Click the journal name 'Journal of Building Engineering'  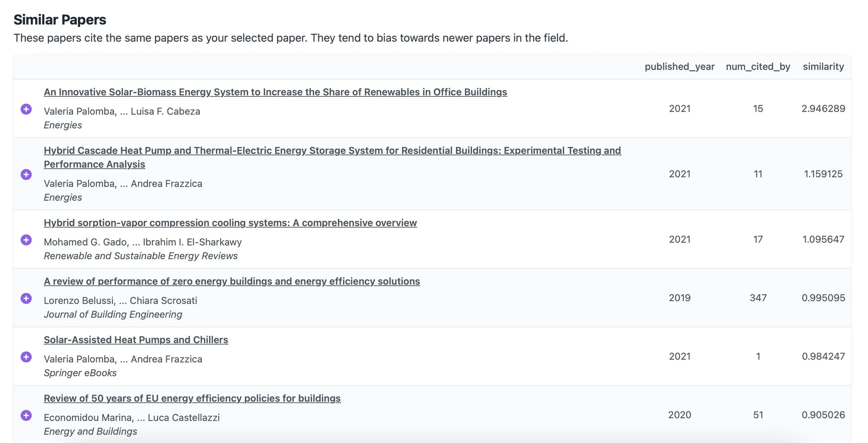(x=113, y=314)
